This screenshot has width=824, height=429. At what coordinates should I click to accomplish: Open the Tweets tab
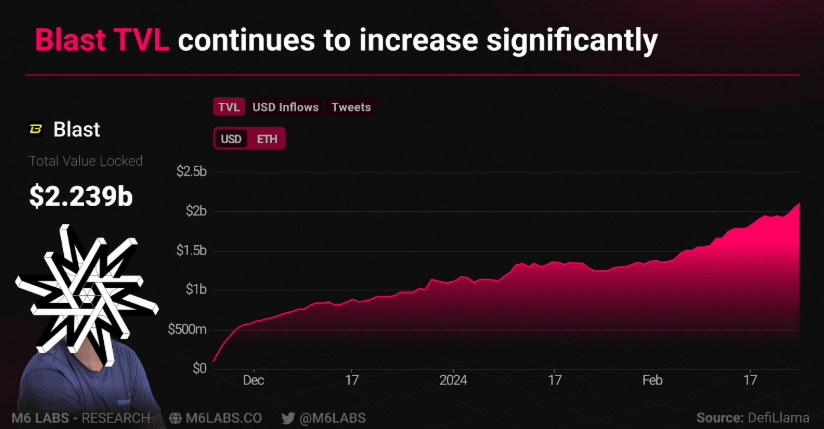point(350,107)
